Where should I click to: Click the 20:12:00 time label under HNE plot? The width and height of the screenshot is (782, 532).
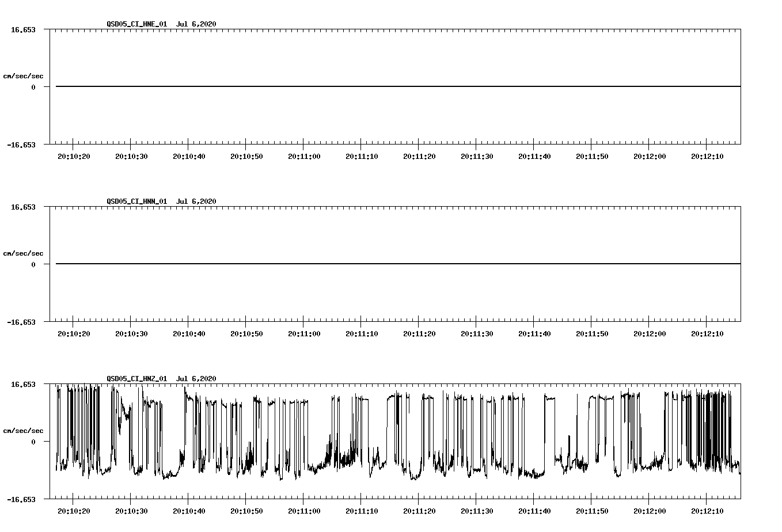tap(650, 156)
